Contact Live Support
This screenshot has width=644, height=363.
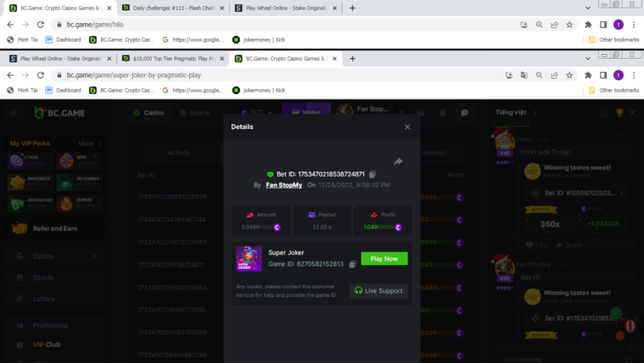[x=378, y=291]
